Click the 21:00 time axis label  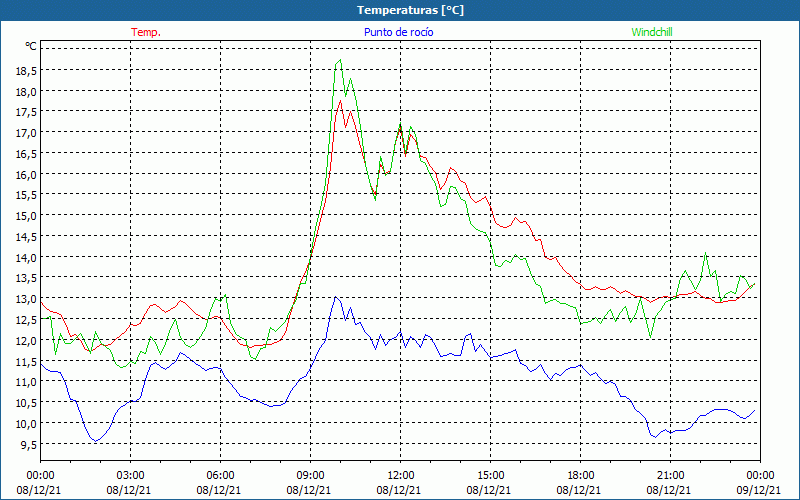coord(670,476)
